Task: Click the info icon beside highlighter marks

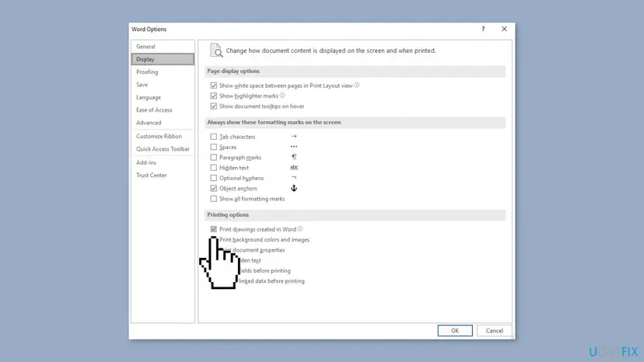Action: [282, 96]
